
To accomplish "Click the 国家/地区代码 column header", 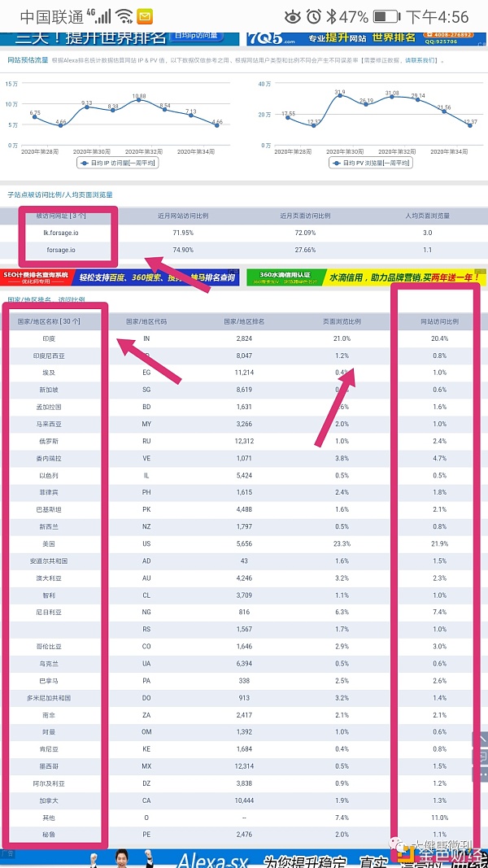I will (146, 321).
